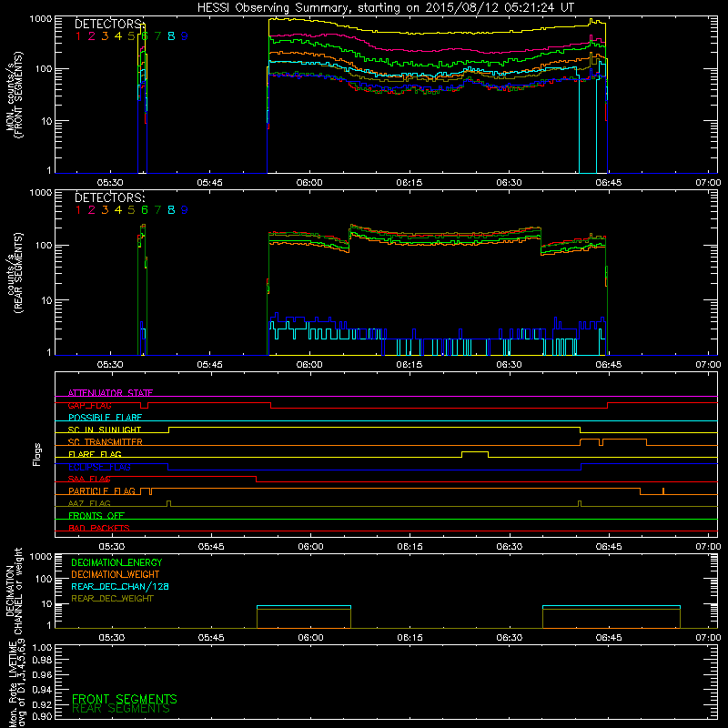Click the FLARE_FLAG label
The image size is (728, 728).
95,454
